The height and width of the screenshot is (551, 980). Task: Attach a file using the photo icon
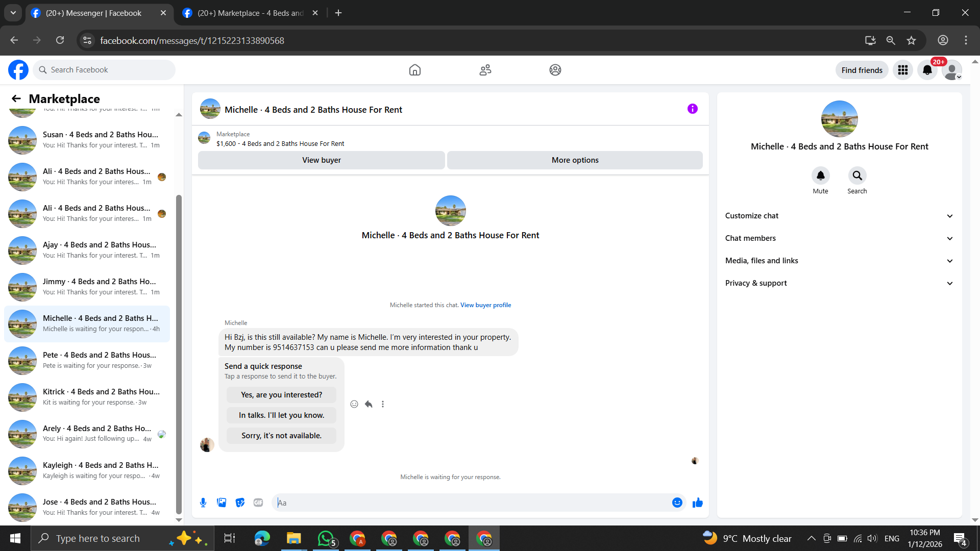point(222,503)
